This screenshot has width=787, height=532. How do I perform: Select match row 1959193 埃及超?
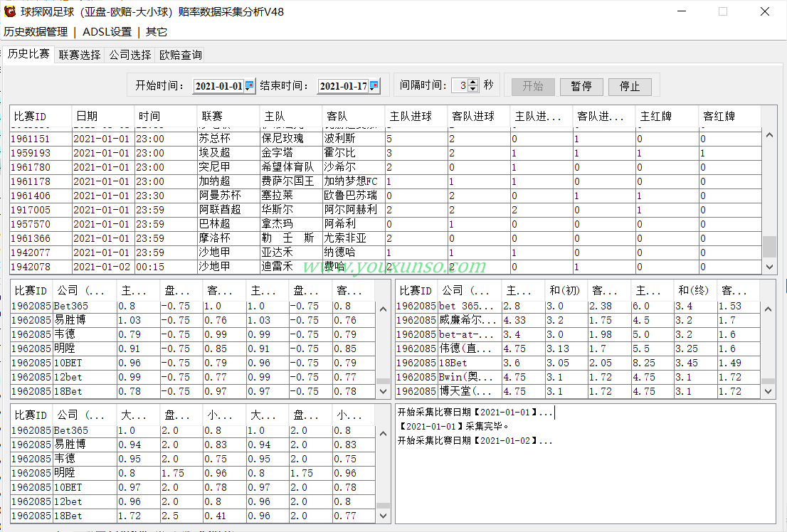click(386, 153)
